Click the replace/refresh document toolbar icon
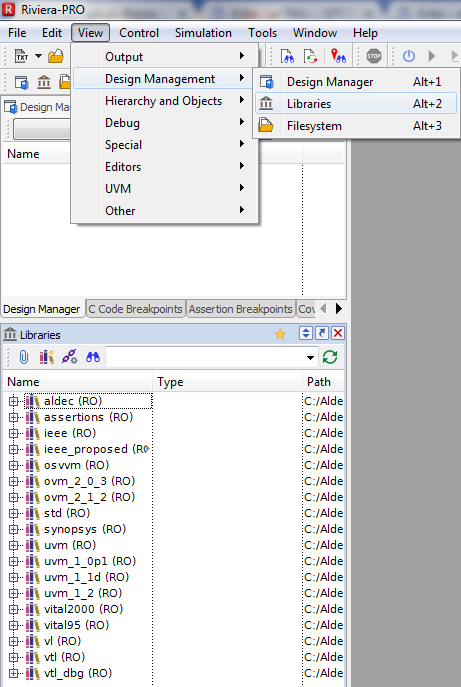 (x=311, y=56)
